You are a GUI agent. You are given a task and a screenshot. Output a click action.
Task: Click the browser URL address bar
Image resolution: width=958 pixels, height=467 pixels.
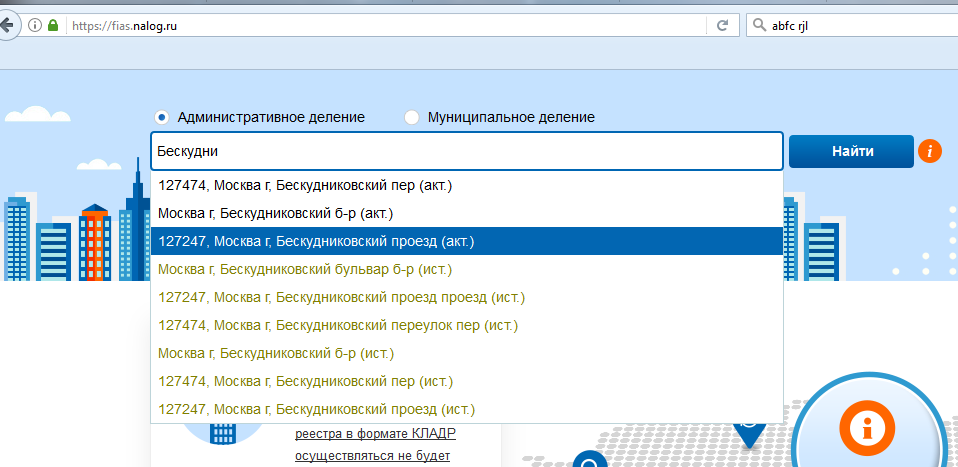[380, 26]
